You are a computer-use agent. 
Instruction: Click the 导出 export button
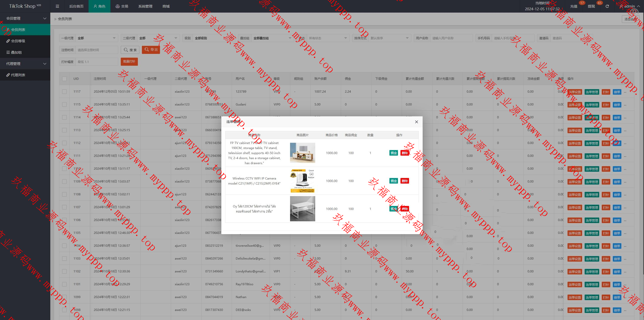click(x=151, y=50)
